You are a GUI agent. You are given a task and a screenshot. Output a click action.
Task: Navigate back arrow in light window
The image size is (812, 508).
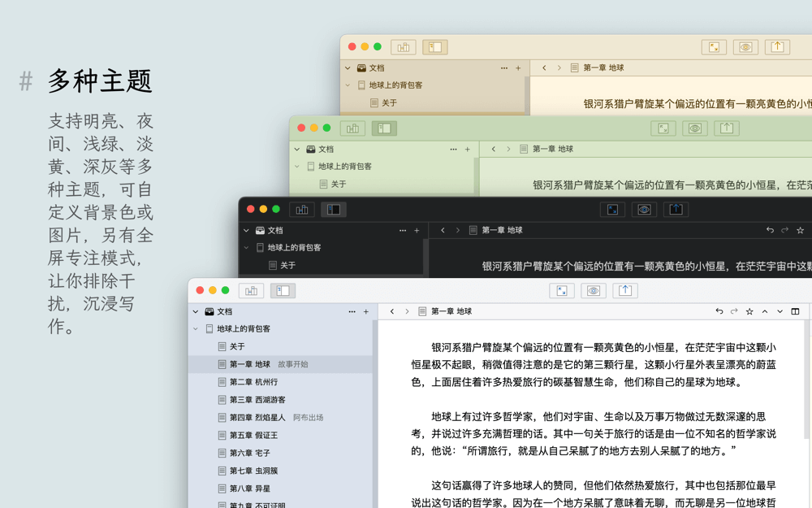tap(392, 311)
